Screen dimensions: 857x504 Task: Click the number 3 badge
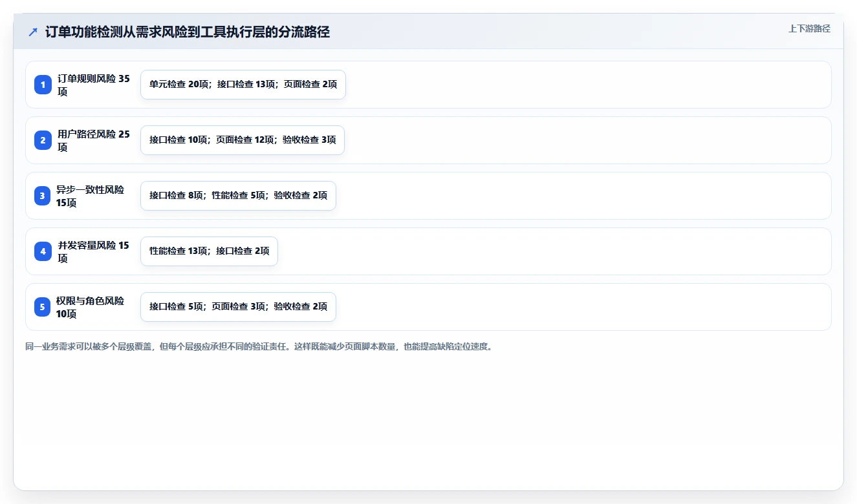pos(43,196)
